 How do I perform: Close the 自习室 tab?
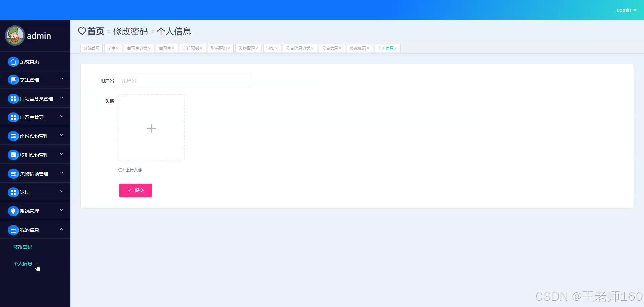(173, 48)
